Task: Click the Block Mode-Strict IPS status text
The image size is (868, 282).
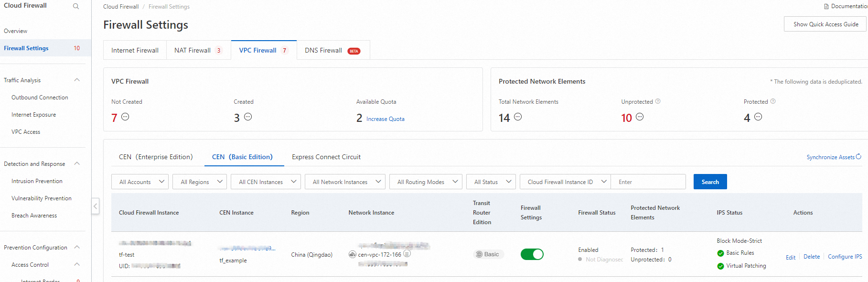Action: [x=739, y=241]
